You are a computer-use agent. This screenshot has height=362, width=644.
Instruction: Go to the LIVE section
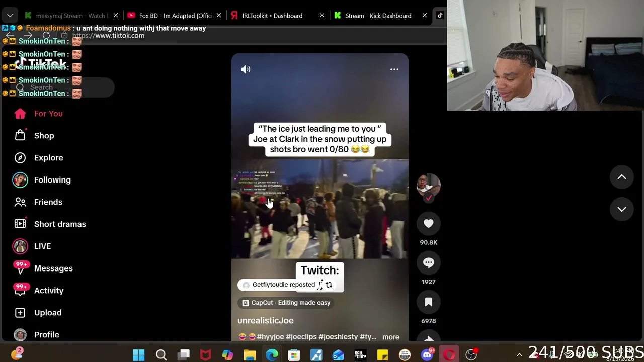pyautogui.click(x=42, y=246)
